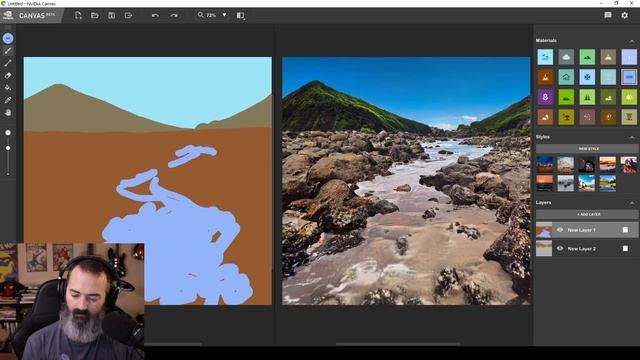This screenshot has height=360, width=640.
Task: Choose the dark orange mountain material
Action: [545, 77]
